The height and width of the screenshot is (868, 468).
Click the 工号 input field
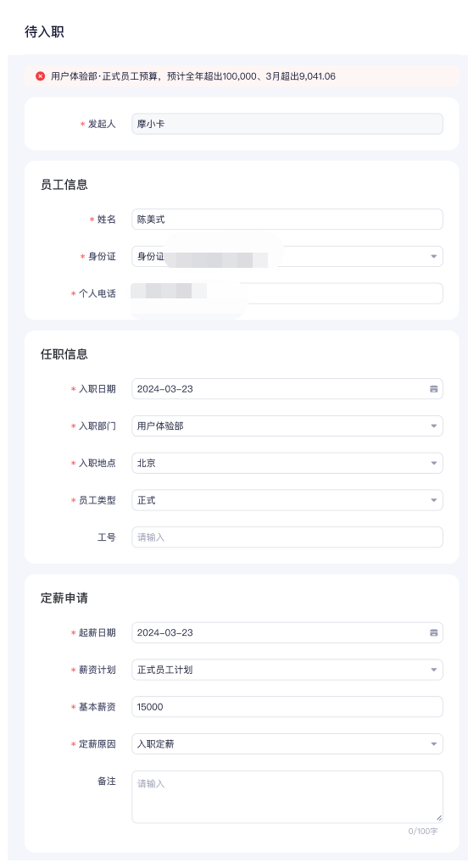pyautogui.click(x=287, y=537)
